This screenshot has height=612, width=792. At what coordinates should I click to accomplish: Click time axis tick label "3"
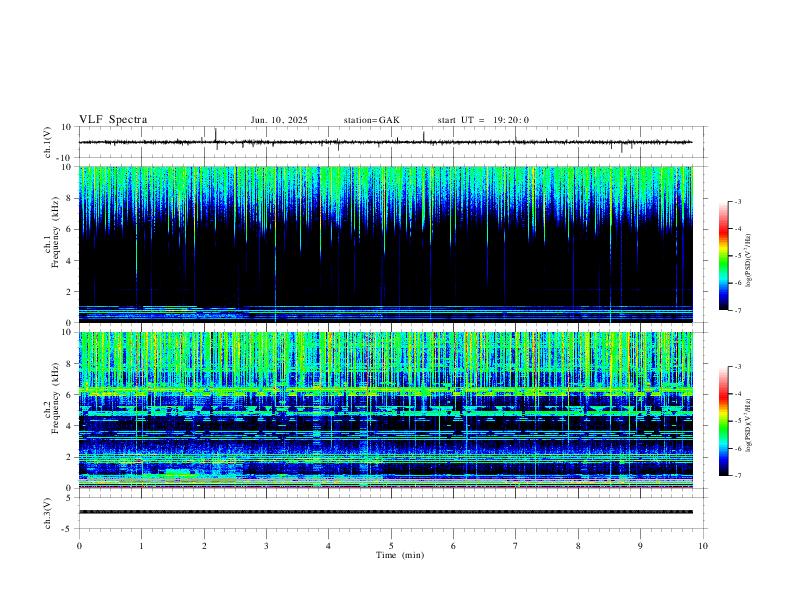click(x=266, y=546)
